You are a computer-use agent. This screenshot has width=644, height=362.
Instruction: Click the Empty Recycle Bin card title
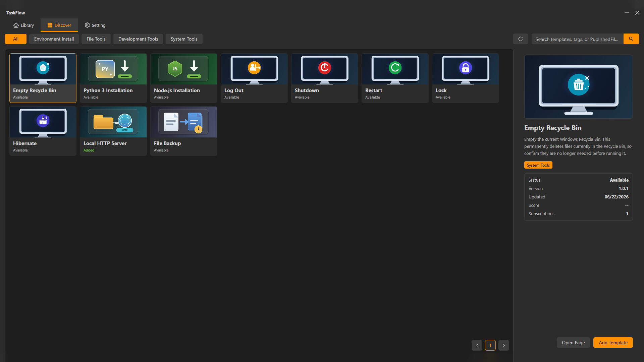point(35,90)
